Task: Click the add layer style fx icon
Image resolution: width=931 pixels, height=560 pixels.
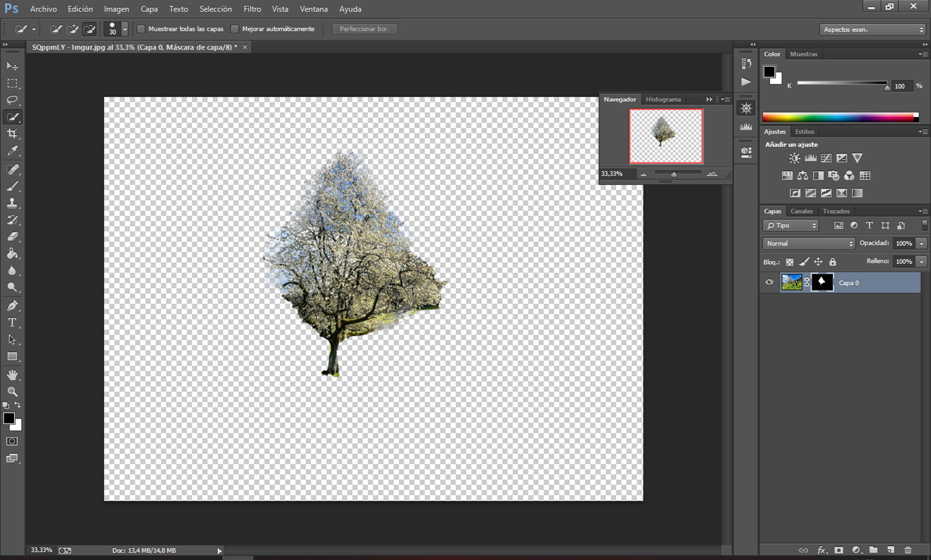Action: [821, 550]
